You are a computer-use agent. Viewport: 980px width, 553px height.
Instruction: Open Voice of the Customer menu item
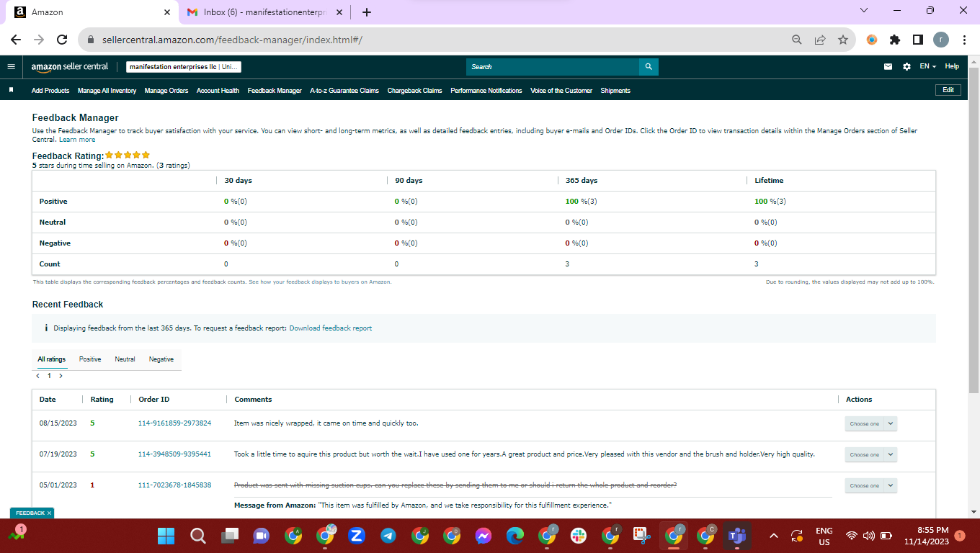561,91
